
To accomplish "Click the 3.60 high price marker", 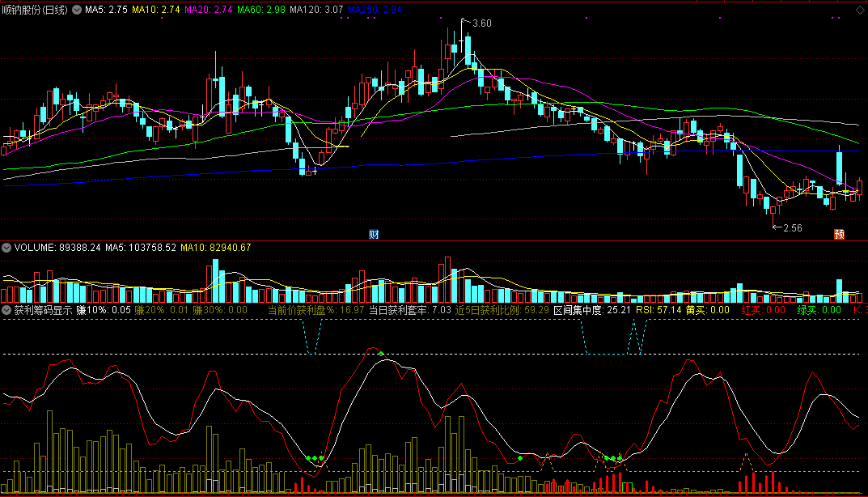I will [x=481, y=23].
